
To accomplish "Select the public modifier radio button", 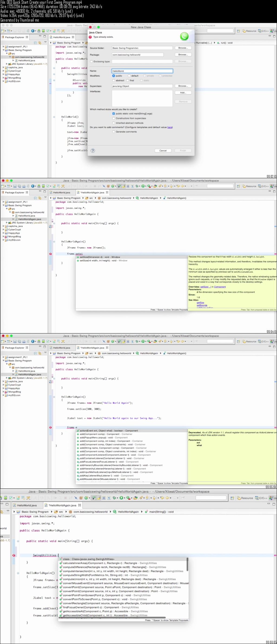I will coord(114,76).
